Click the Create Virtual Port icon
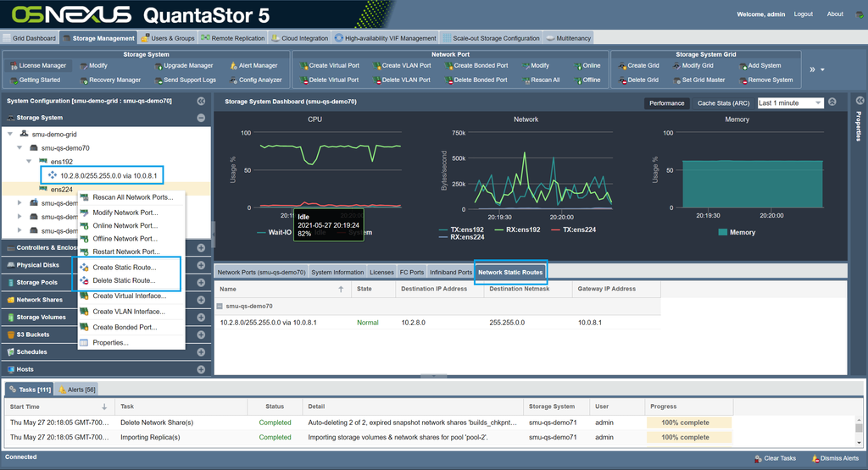This screenshot has height=470, width=868. pyautogui.click(x=302, y=65)
